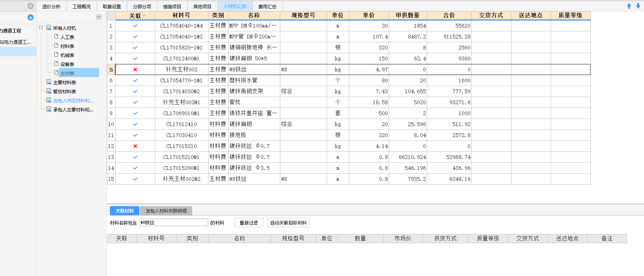
Task: Click the 市场价 header in lower table
Action: [x=403, y=238]
